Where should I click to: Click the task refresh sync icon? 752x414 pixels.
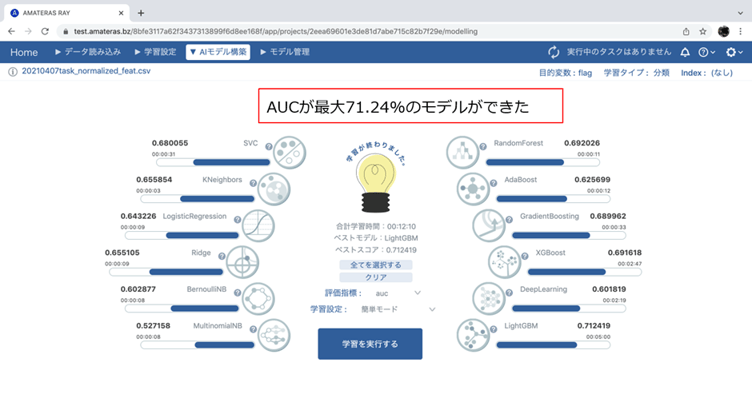(553, 52)
